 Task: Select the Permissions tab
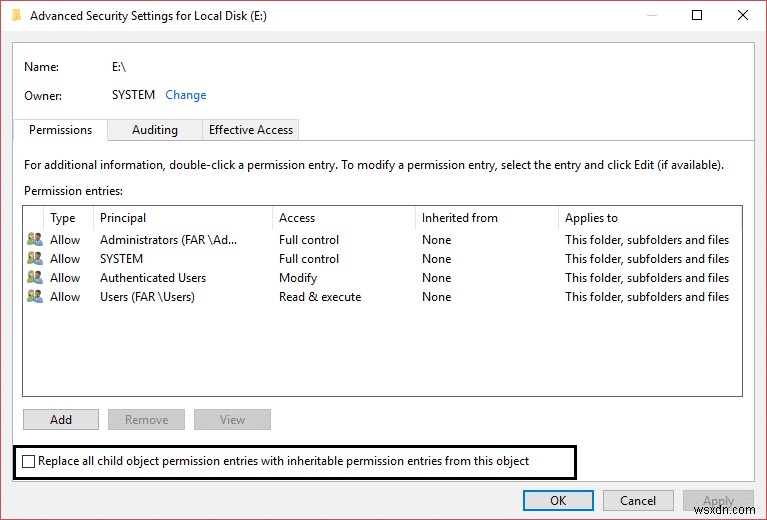click(x=60, y=130)
